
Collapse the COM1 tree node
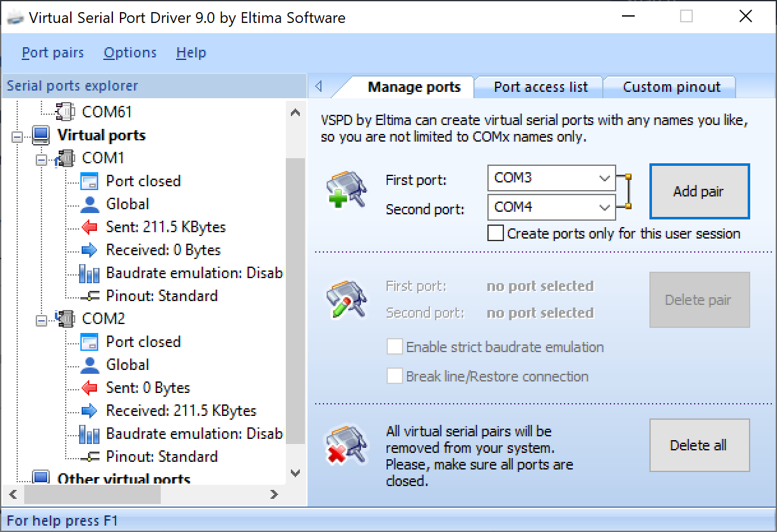click(x=42, y=159)
